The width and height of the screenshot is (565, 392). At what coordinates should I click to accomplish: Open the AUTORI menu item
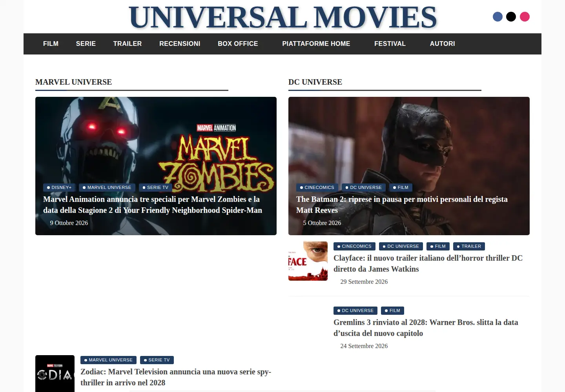click(x=442, y=44)
